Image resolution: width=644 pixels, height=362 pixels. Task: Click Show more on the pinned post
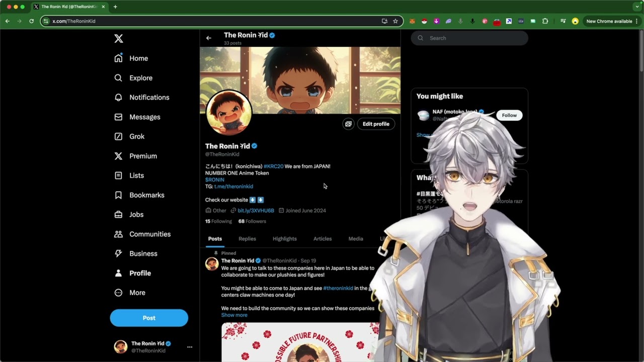coord(234,315)
